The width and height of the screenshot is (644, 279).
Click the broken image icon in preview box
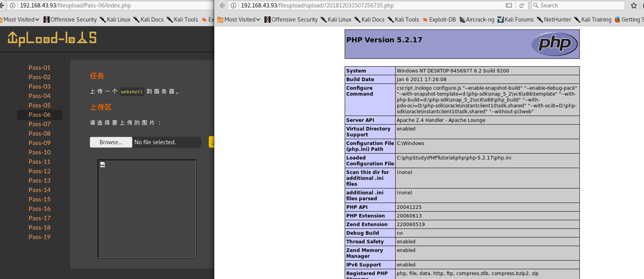pyautogui.click(x=103, y=165)
